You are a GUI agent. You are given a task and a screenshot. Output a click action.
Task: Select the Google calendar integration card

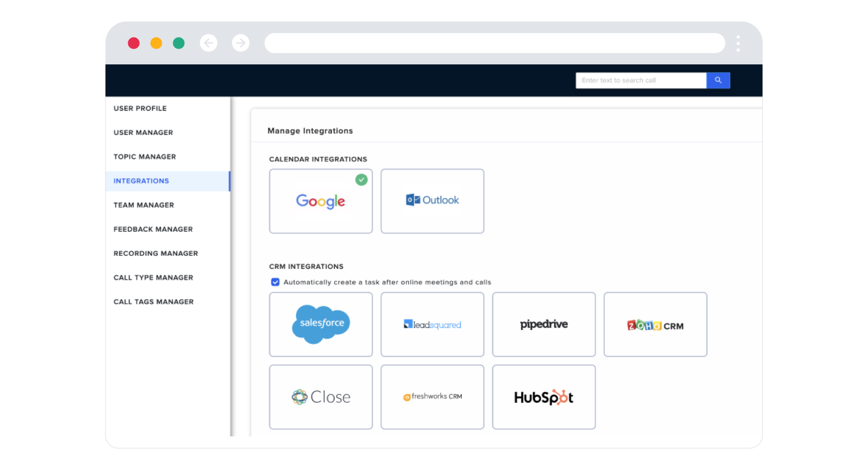(321, 201)
